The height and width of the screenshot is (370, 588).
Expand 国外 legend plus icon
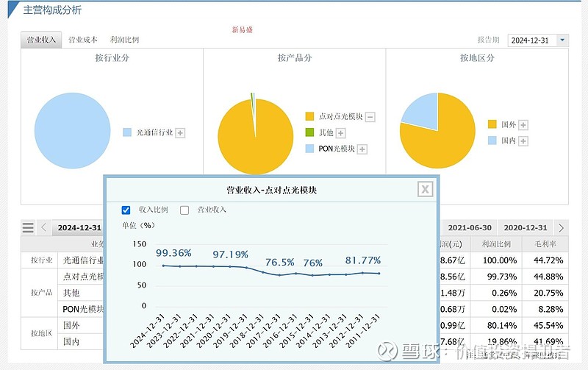[523, 125]
